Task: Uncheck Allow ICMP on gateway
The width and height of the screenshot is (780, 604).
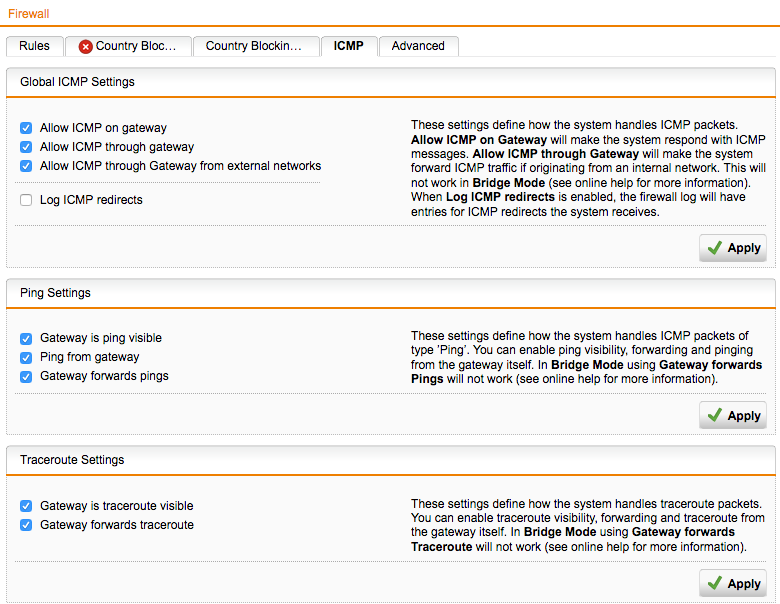Action: click(26, 128)
